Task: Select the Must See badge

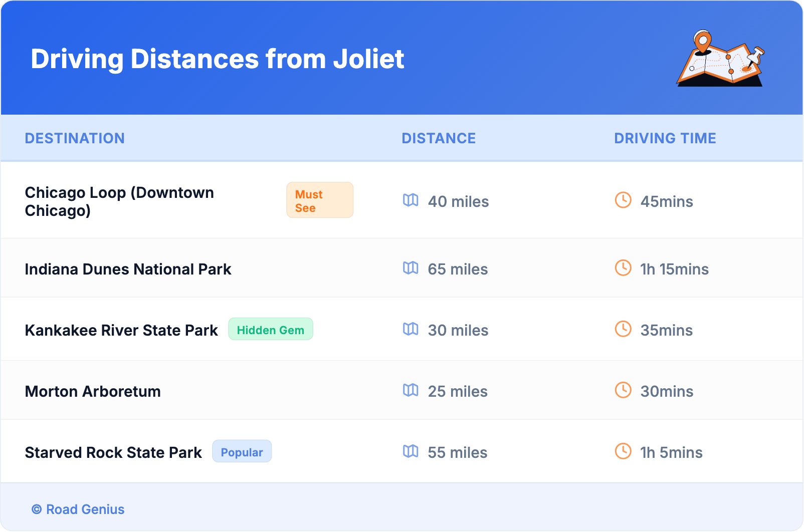Action: 320,200
